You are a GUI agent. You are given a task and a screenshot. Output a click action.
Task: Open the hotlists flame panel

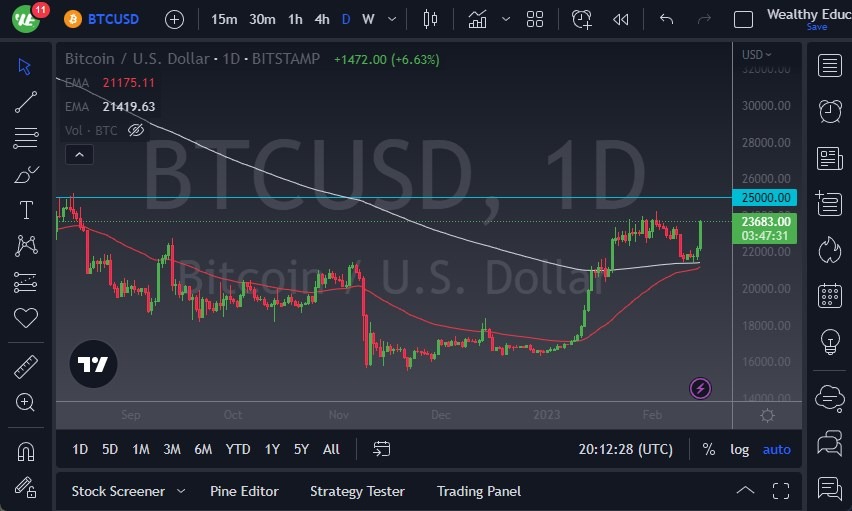[830, 250]
